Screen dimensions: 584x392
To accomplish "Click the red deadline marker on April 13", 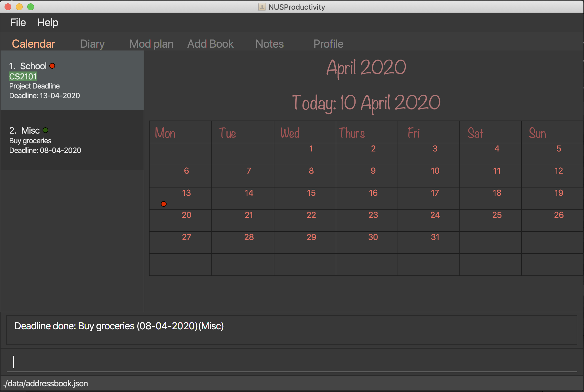I will pos(164,204).
